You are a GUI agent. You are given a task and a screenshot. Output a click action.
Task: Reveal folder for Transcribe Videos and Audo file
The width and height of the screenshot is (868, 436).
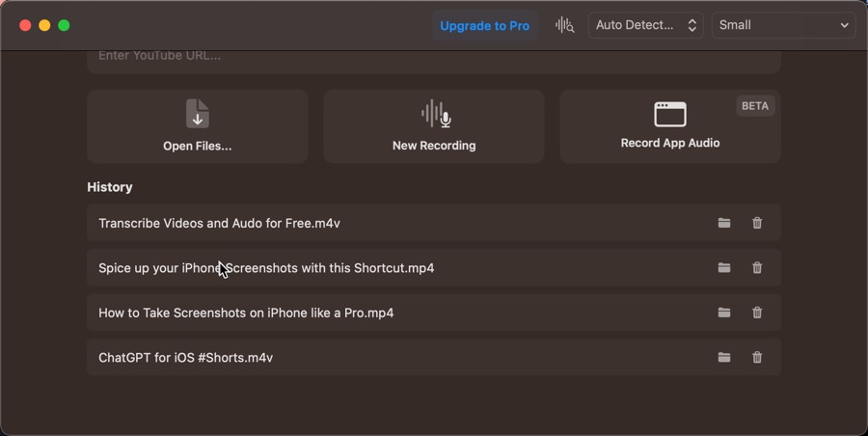(x=724, y=223)
